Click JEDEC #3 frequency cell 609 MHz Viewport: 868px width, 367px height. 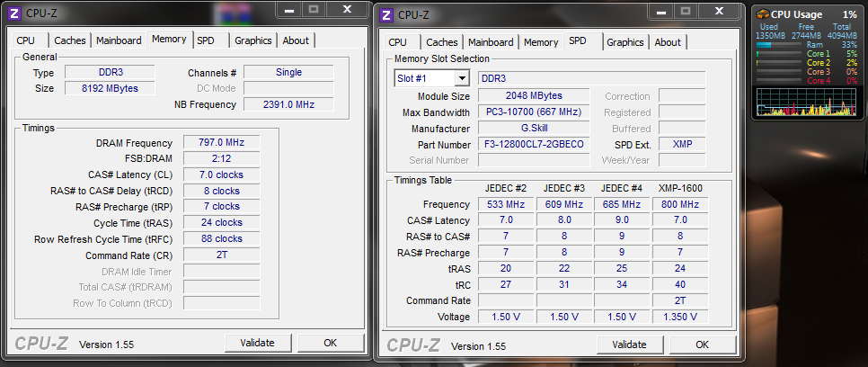pos(564,204)
